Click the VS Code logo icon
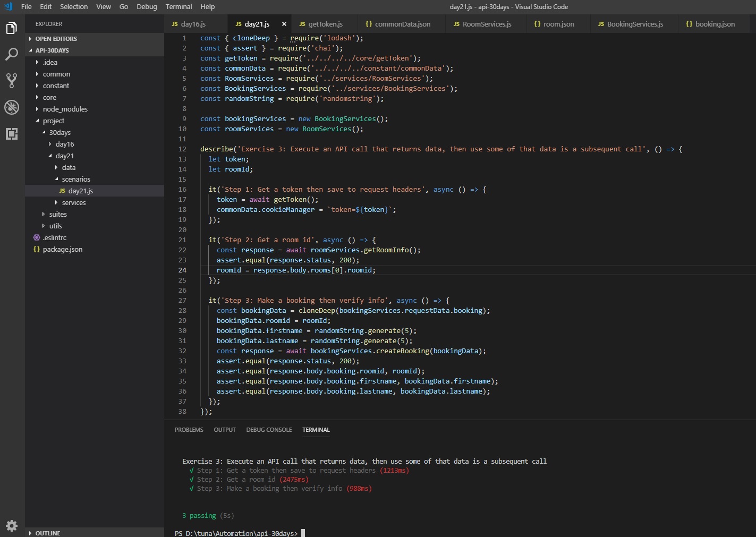 coord(9,6)
